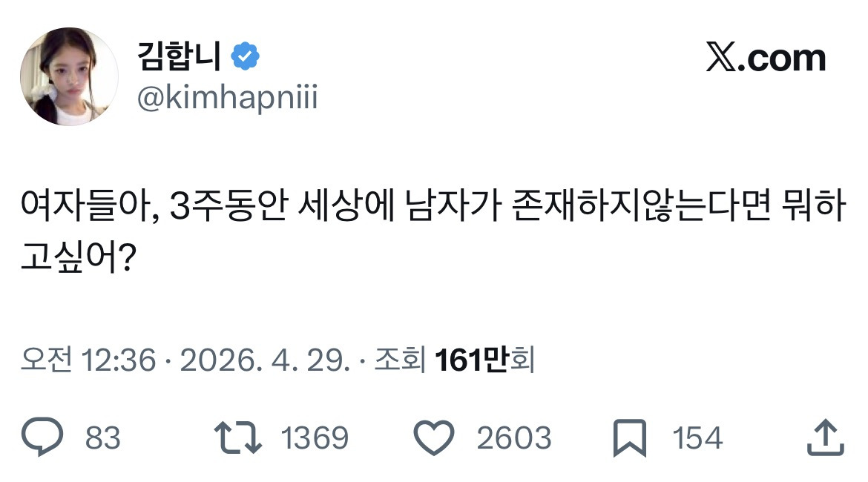Click the like count 2603
Screen dimensions: 868x482
point(514,438)
